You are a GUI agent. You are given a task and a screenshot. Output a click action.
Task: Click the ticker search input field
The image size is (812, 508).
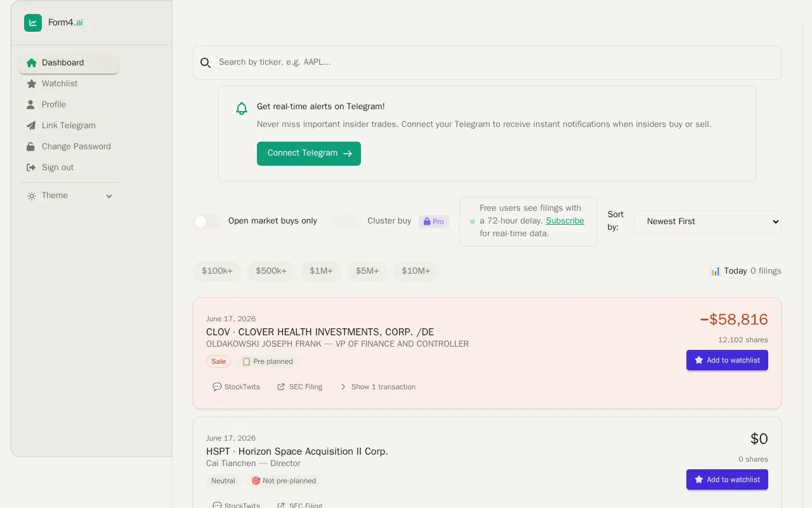point(487,63)
